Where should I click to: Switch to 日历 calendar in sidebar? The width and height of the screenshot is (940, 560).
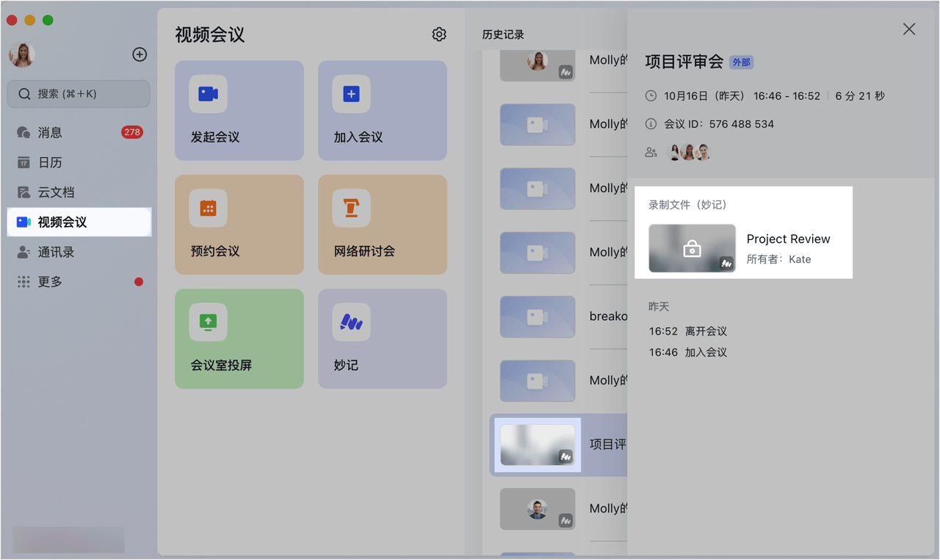click(x=50, y=163)
